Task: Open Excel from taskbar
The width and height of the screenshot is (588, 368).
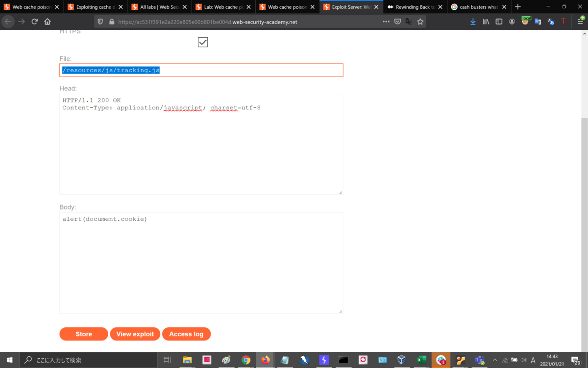Action: pos(421,360)
